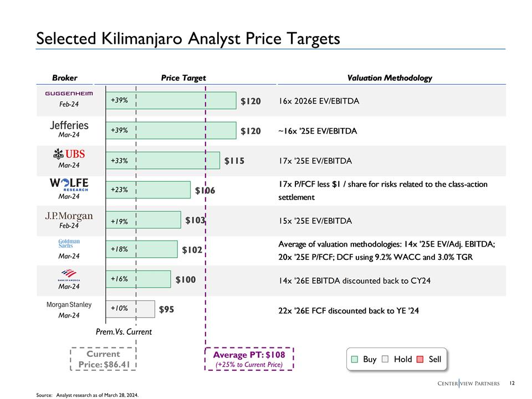Click the Prem. Vs. Current axis label
This screenshot has height=399, width=532.
click(x=124, y=332)
